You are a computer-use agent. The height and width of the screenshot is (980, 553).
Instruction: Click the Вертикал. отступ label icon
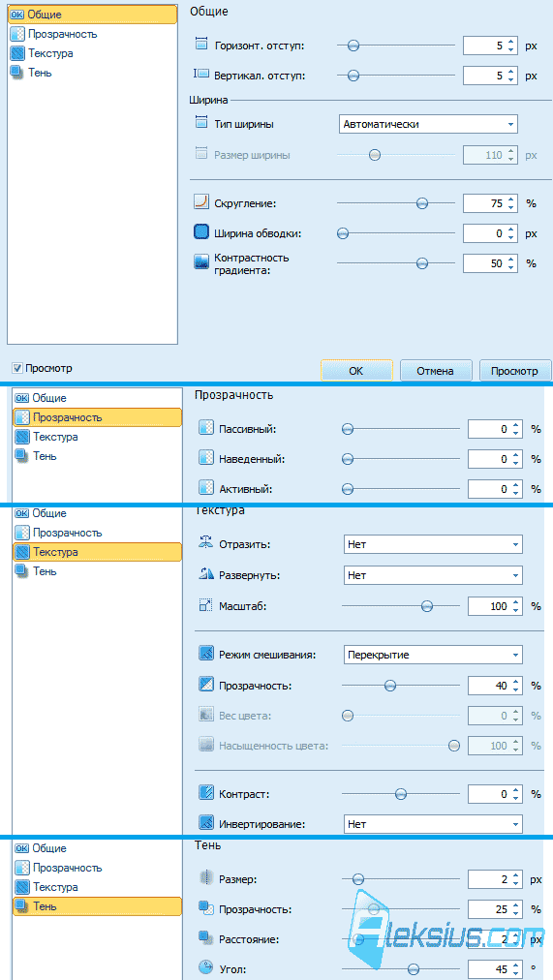pos(200,75)
